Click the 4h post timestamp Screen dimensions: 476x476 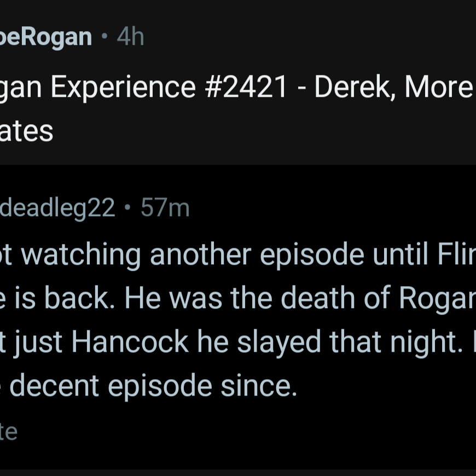[x=131, y=37]
